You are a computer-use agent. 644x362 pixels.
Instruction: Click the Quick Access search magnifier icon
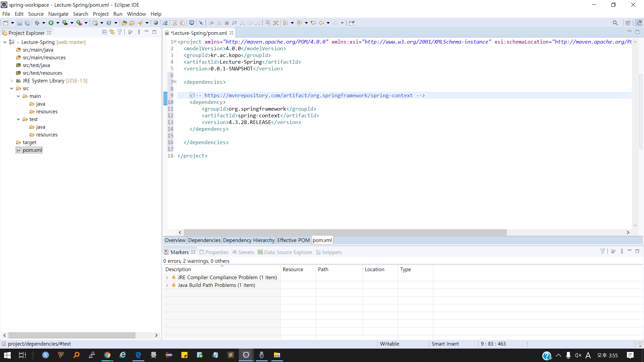(615, 23)
